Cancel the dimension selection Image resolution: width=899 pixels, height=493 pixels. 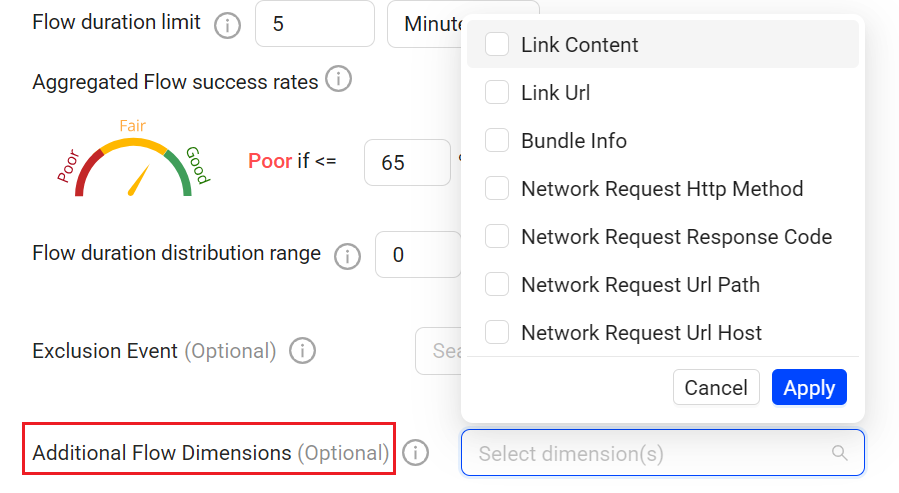click(716, 388)
